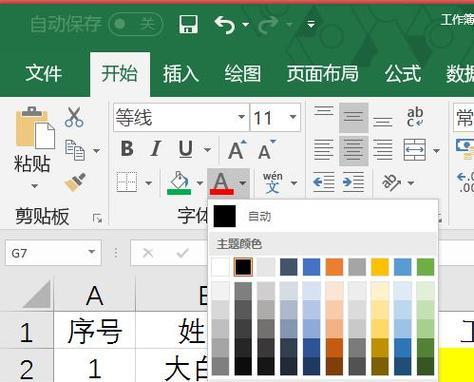Open the Name Box dropdown arrow

click(92, 252)
